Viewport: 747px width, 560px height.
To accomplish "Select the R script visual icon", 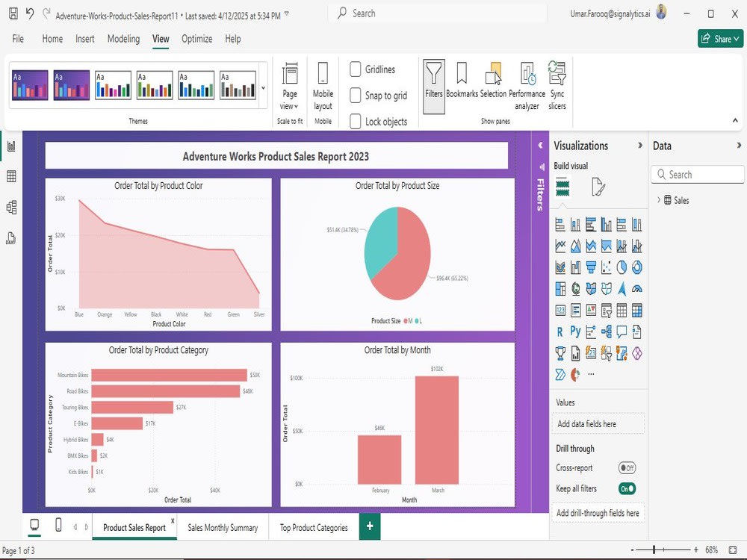I will [x=558, y=331].
